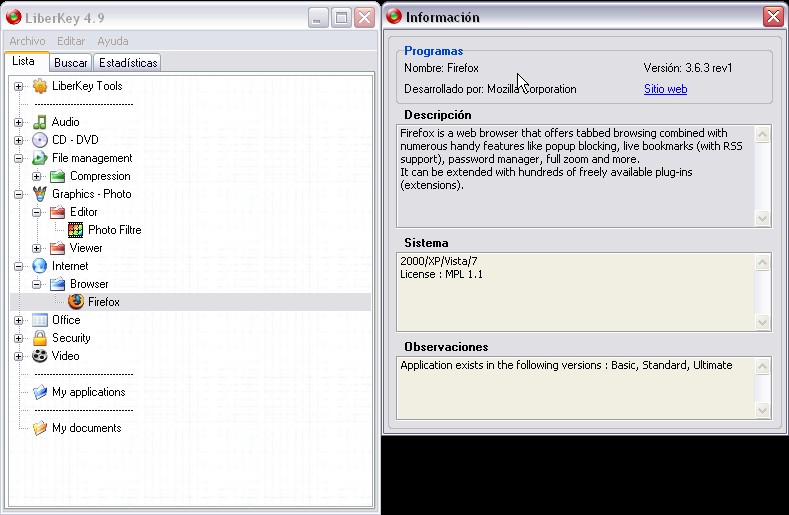Expand the Viewer subfolder
Image resolution: width=789 pixels, height=515 pixels.
[36, 248]
